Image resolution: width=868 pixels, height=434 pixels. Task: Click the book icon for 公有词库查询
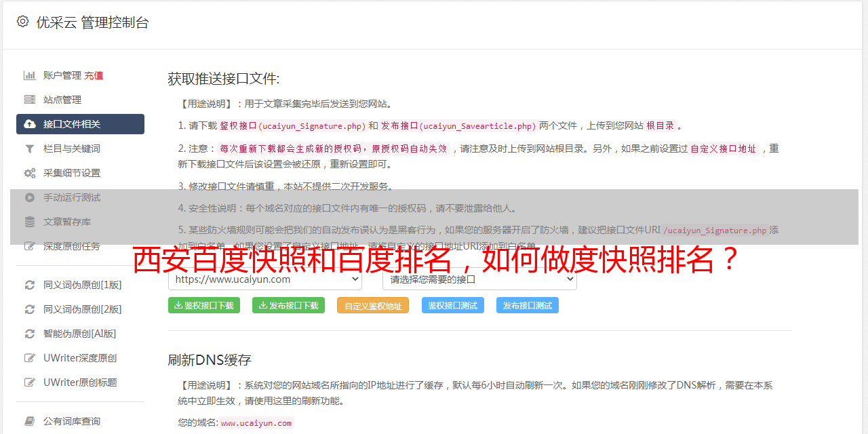(x=30, y=421)
